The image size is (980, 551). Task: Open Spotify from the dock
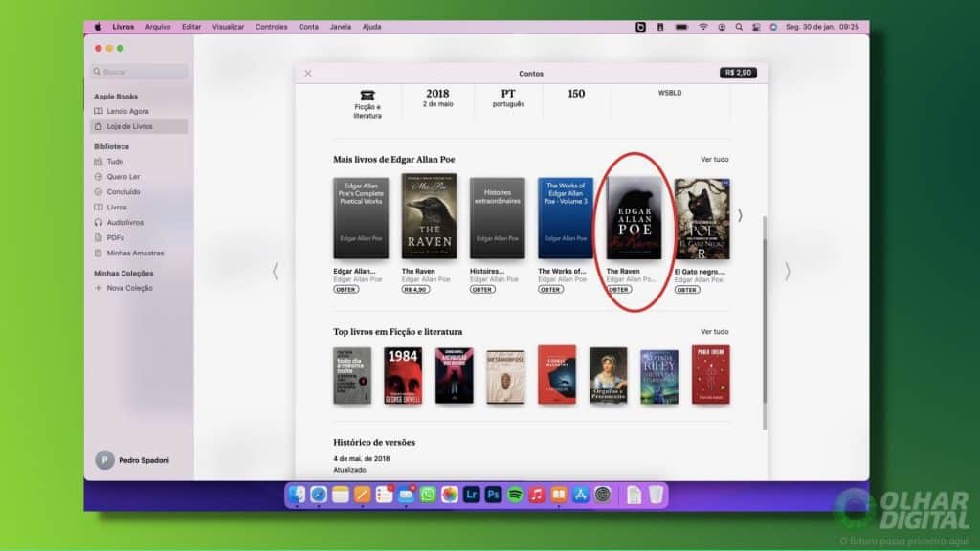[x=515, y=495]
